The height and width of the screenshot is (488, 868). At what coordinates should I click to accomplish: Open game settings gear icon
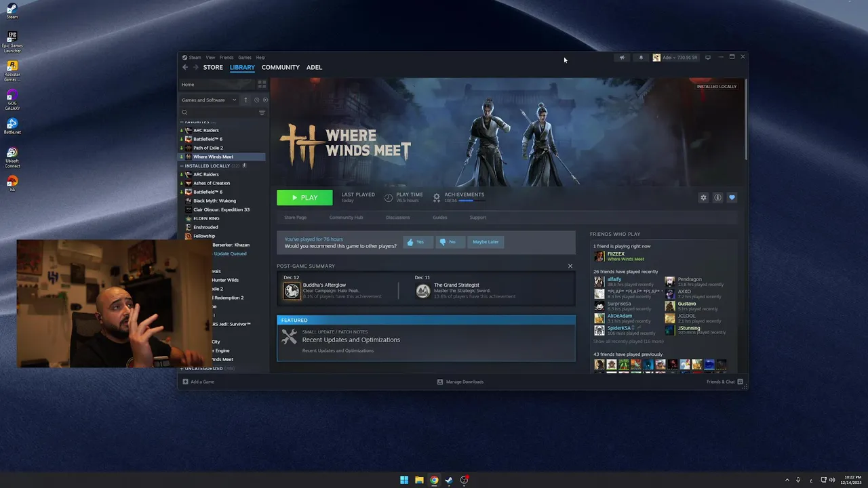click(703, 197)
